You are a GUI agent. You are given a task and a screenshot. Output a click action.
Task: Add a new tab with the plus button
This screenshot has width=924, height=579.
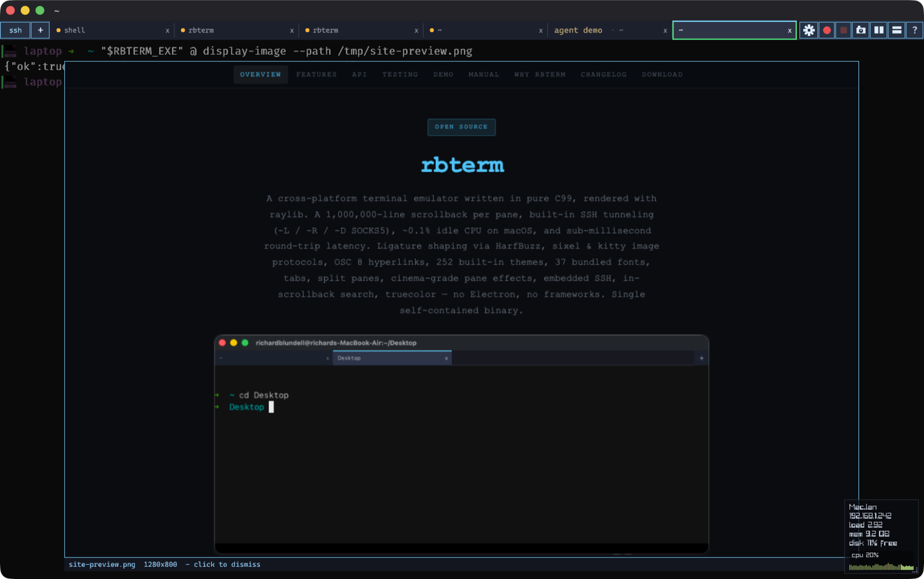(x=40, y=30)
